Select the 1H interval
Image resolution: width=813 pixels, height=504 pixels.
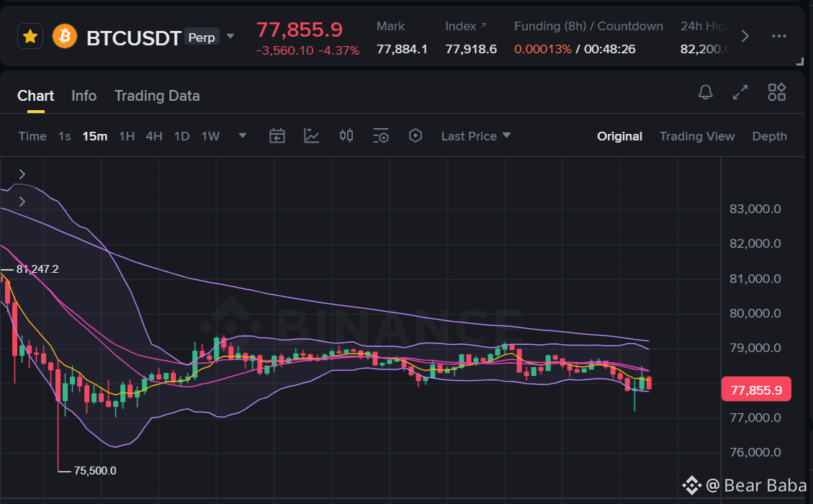127,136
